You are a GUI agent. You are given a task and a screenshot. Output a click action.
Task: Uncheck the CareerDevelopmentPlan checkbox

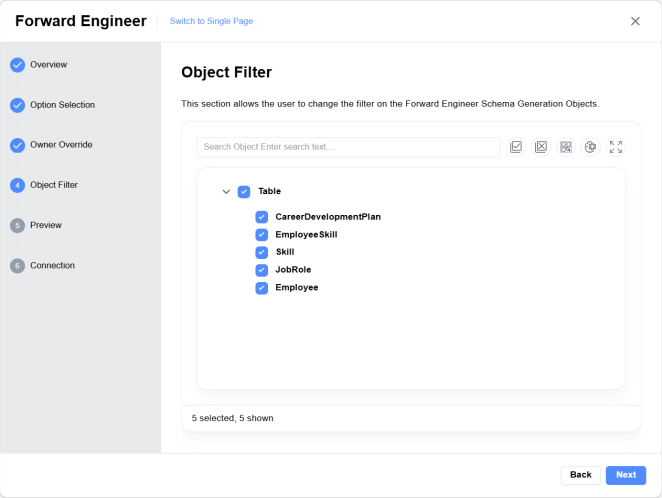point(262,217)
